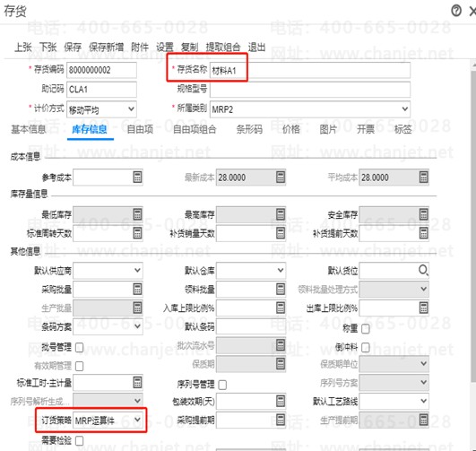Click 上张 to view previous record
Viewport: 476px width, 451px height.
pyautogui.click(x=23, y=48)
